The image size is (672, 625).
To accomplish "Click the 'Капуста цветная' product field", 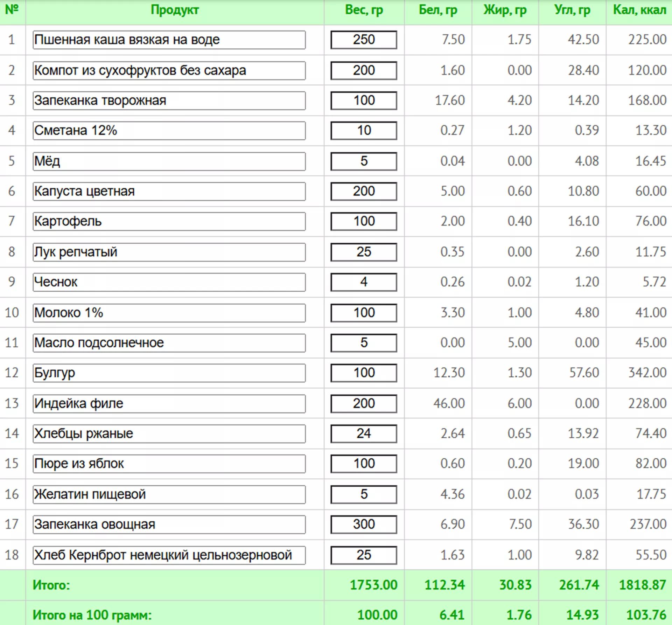I will [x=169, y=191].
